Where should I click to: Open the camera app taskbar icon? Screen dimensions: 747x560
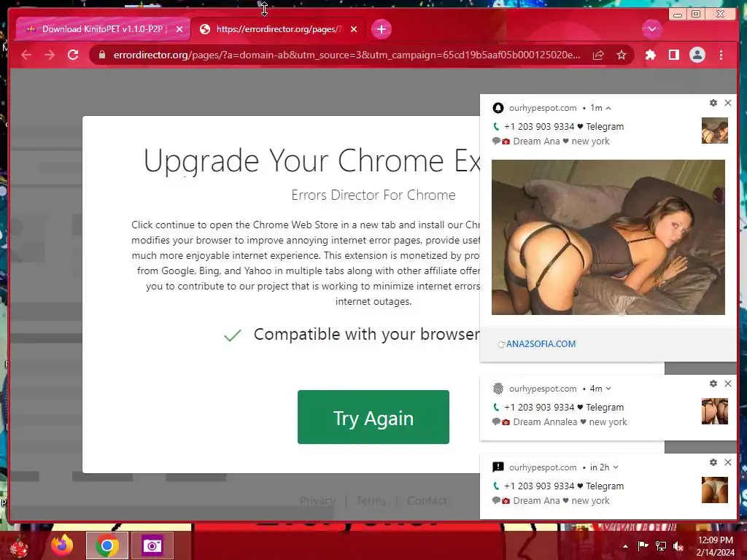pyautogui.click(x=152, y=545)
